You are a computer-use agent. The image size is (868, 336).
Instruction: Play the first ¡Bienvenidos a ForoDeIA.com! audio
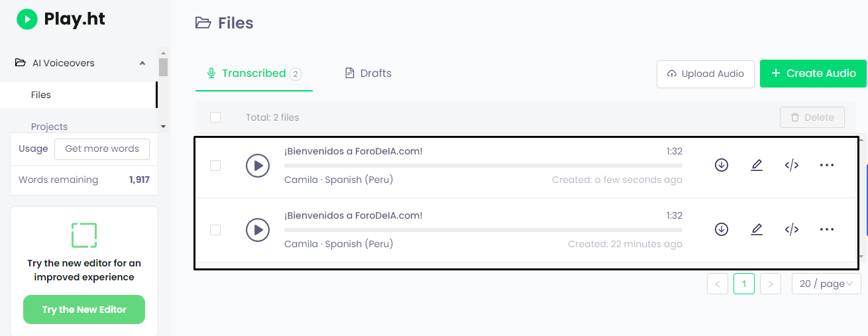pos(258,166)
